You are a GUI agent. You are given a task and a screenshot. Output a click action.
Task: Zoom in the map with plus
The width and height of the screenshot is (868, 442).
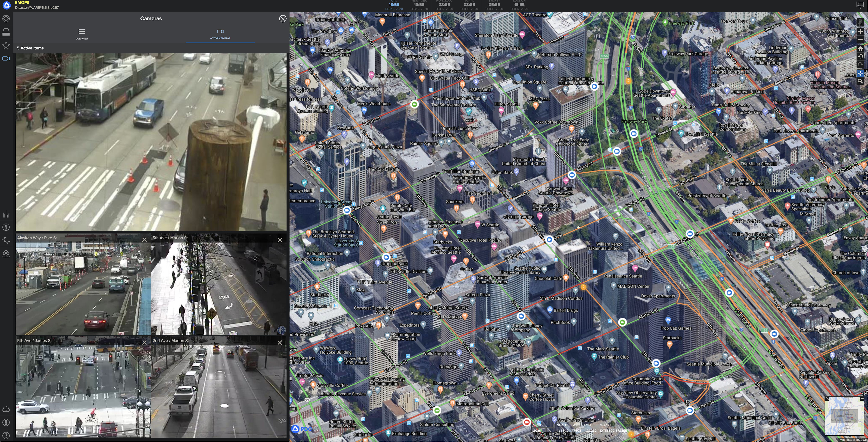tap(860, 32)
